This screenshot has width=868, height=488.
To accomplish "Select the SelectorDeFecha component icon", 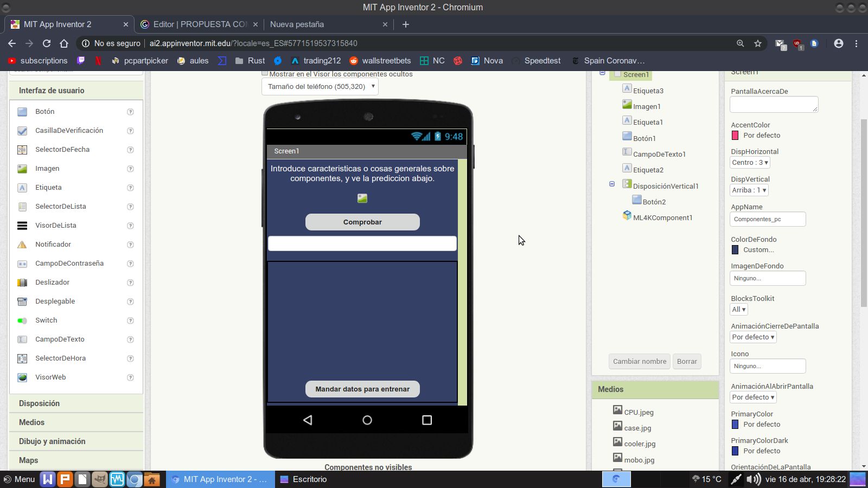I will pos(22,149).
